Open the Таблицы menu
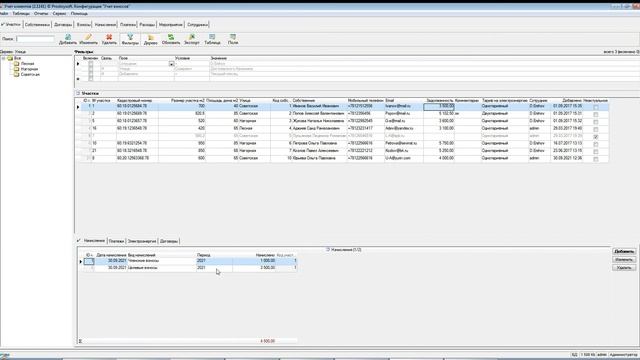The height and width of the screenshot is (360, 640). point(21,13)
